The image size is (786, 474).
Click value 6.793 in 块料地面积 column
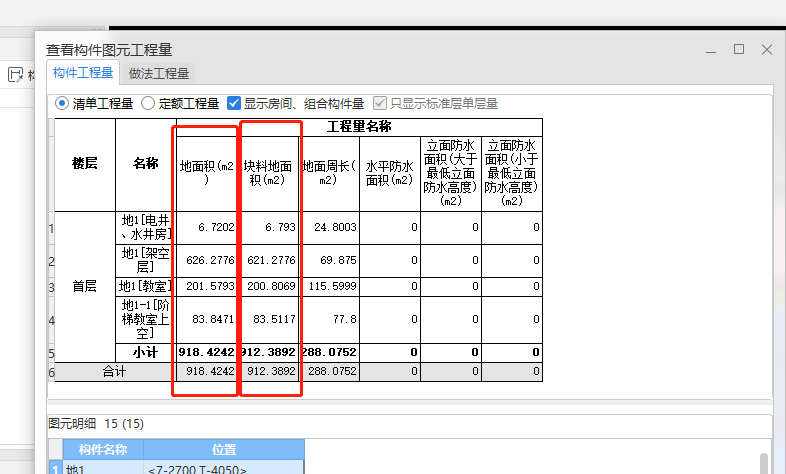pyautogui.click(x=268, y=227)
